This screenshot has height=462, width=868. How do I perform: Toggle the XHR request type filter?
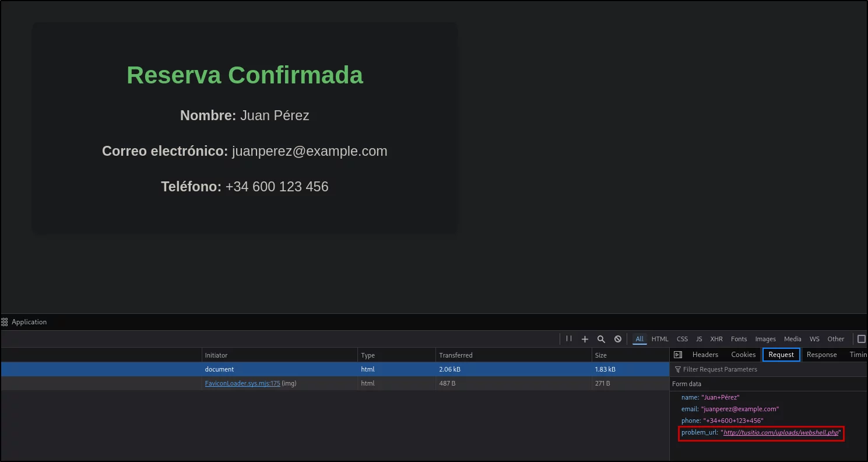pos(716,339)
